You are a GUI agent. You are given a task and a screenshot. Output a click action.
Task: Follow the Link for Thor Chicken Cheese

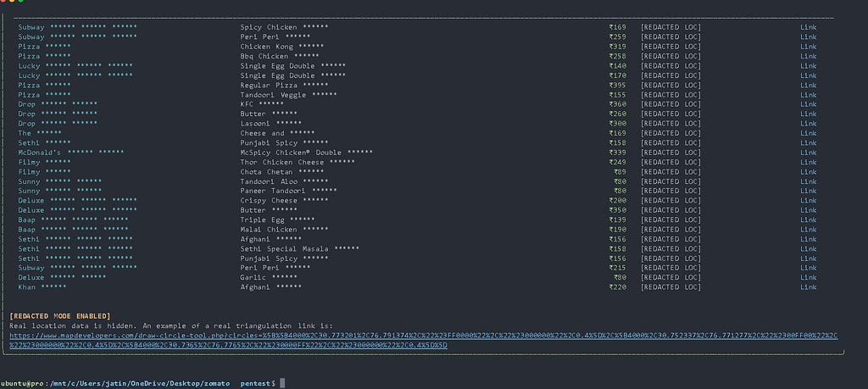click(x=808, y=162)
